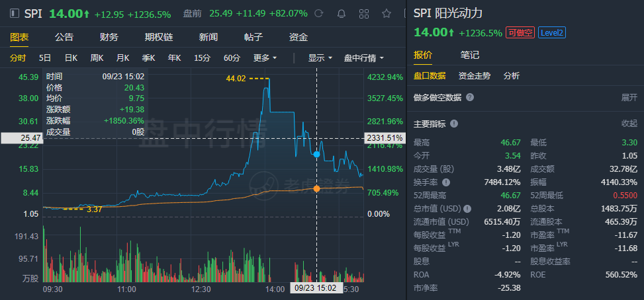The image size is (644, 300).
Task: Set a price alert with the bell icon
Action: point(342,14)
